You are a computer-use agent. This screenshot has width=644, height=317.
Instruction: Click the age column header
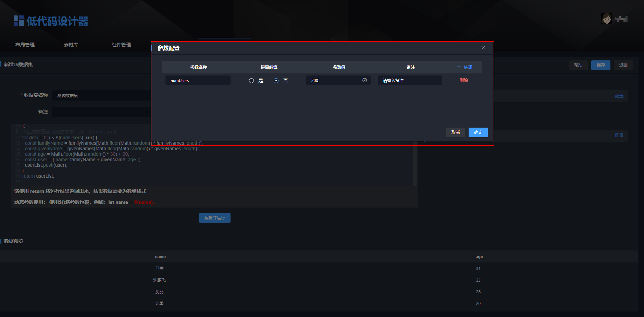coord(479,257)
